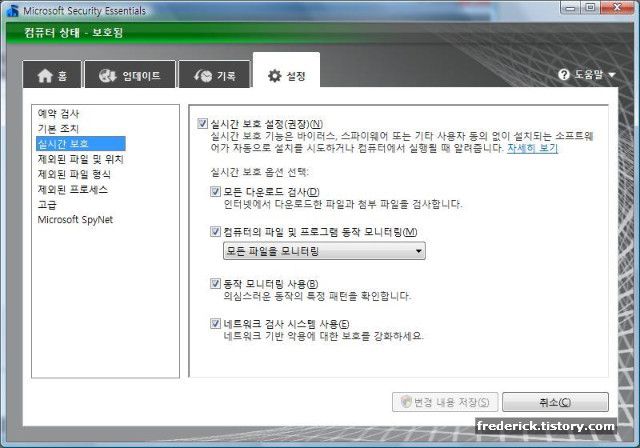
Task: Toggle 동작 모니터링 사용 checkbox
Action: (x=215, y=284)
